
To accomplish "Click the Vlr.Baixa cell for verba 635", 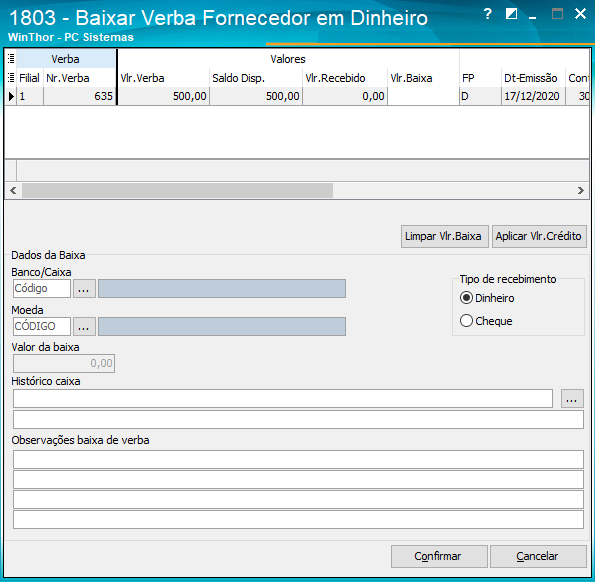I will coord(423,96).
